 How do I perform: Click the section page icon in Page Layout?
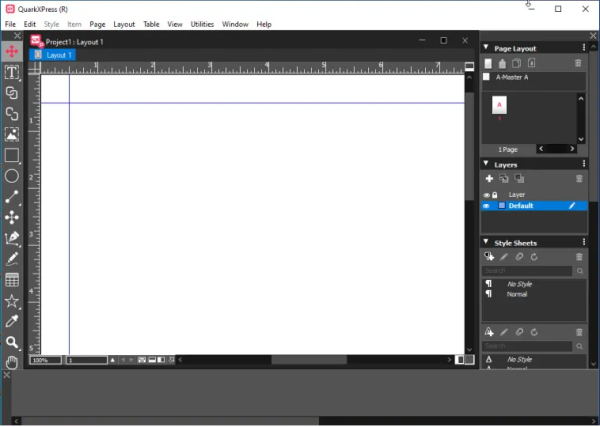pyautogui.click(x=532, y=63)
